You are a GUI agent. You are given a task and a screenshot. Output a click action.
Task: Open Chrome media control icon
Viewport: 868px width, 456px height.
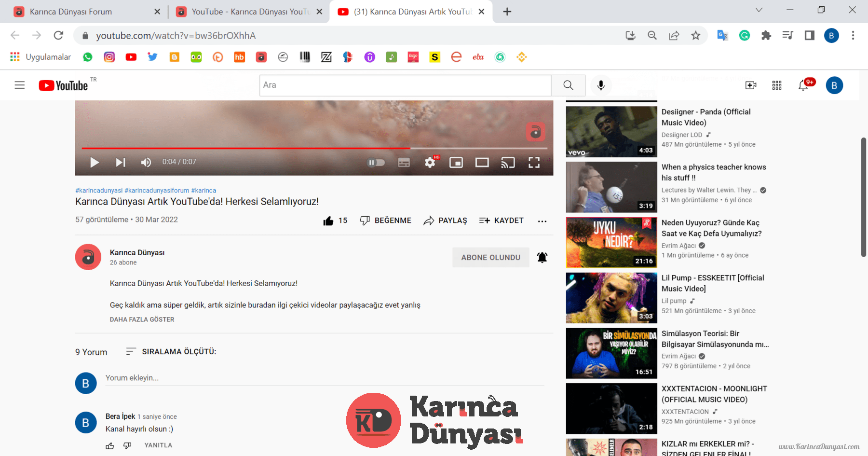(x=788, y=35)
